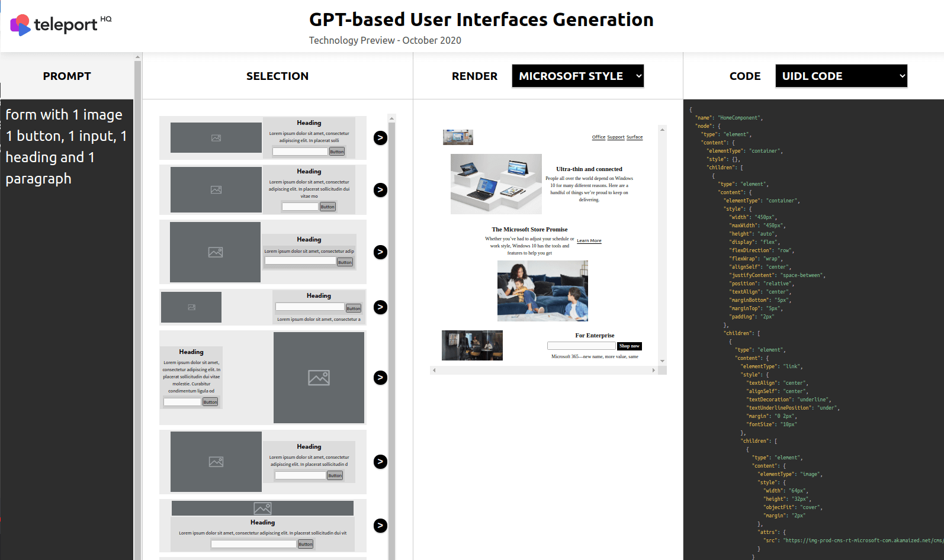
Task: Click the enterprise office image
Action: click(472, 345)
